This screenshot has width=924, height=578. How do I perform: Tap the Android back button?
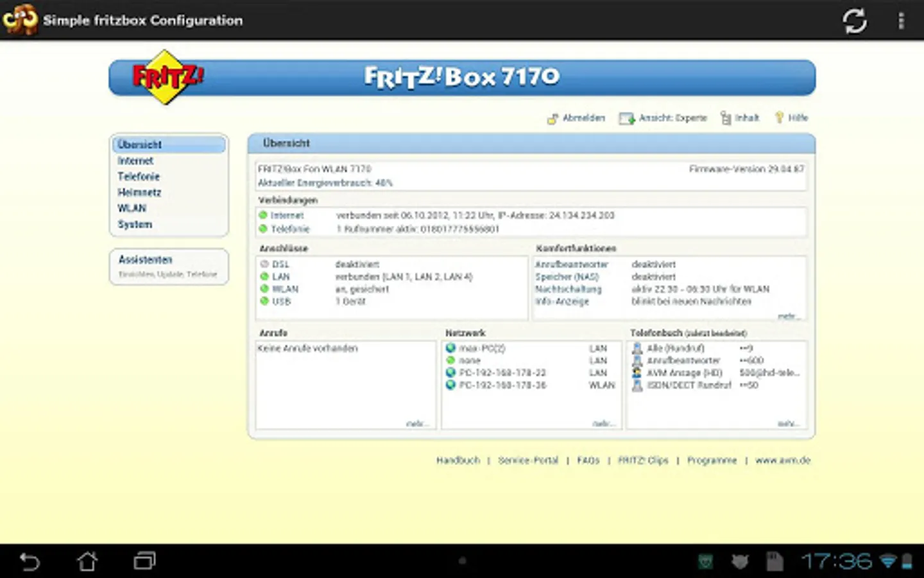[x=30, y=561]
